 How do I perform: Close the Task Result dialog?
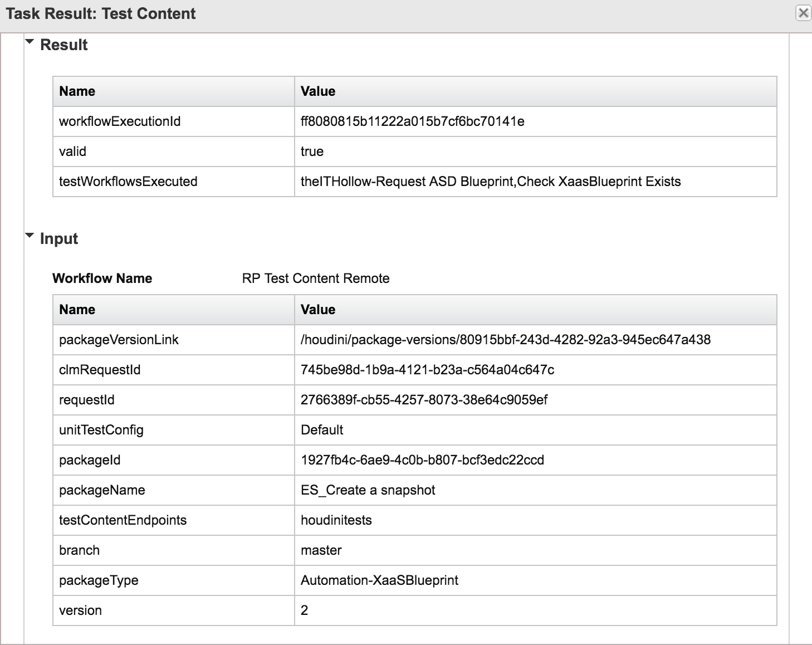pyautogui.click(x=803, y=13)
